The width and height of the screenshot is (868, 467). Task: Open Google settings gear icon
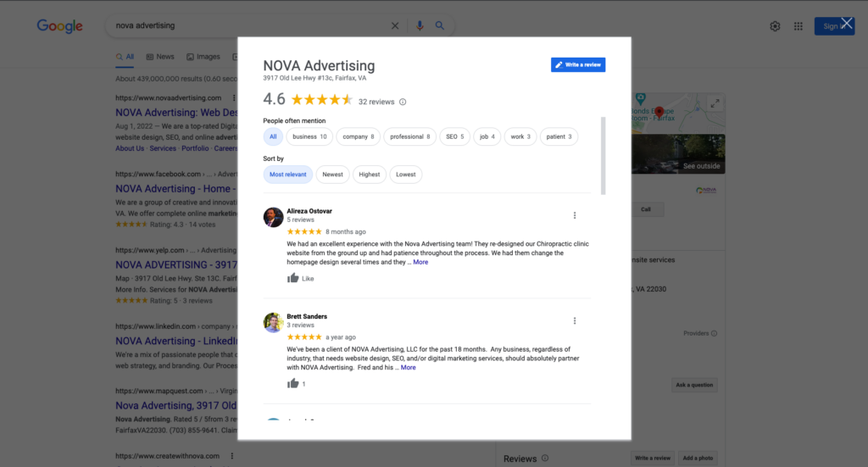click(775, 26)
